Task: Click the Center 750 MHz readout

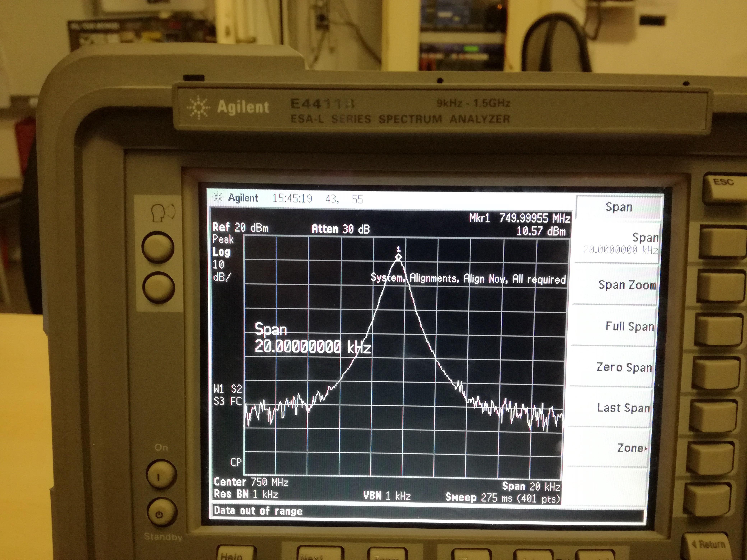Action: coord(251,482)
